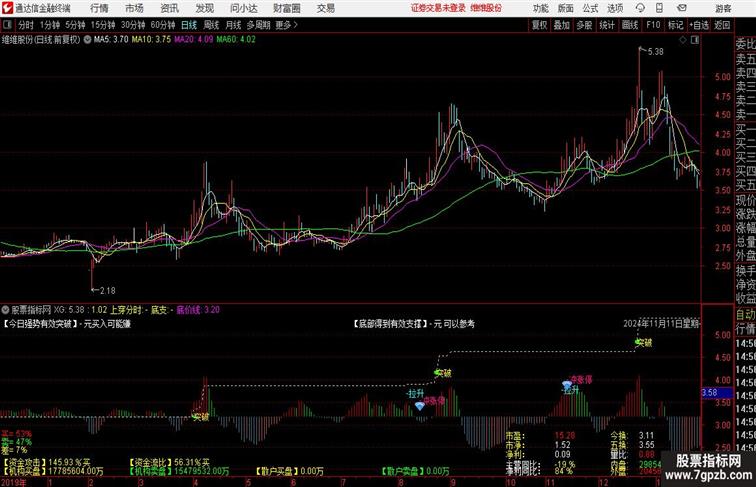Open F10 company info
The width and height of the screenshot is (756, 487).
(x=653, y=25)
